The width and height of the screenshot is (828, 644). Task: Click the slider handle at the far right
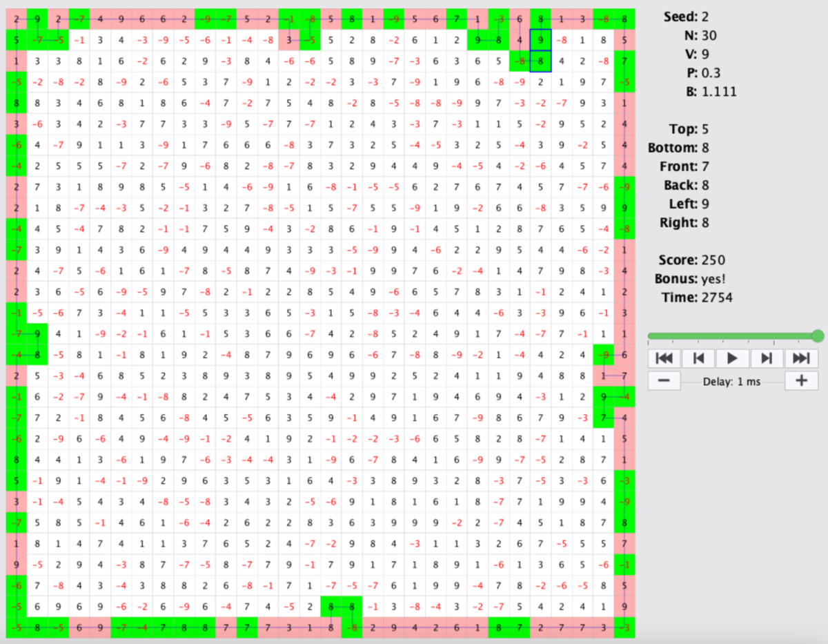click(818, 336)
